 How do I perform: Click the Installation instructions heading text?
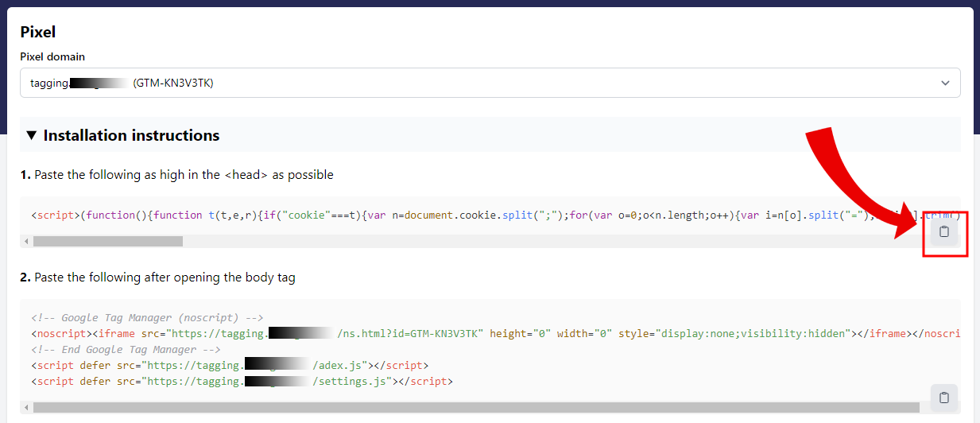pyautogui.click(x=131, y=136)
